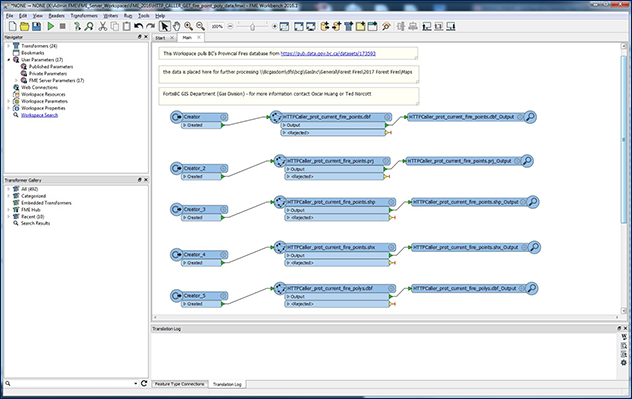Click the Add Writer toolbar icon
This screenshot has width=632, height=399.
[x=337, y=27]
